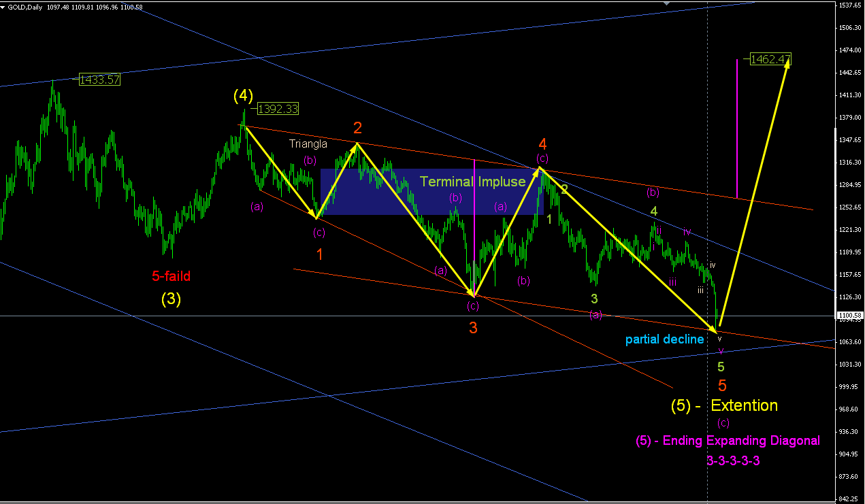Screen dimensions: 865x504
Task: Click the 1411.30 price axis value
Action: [851, 95]
